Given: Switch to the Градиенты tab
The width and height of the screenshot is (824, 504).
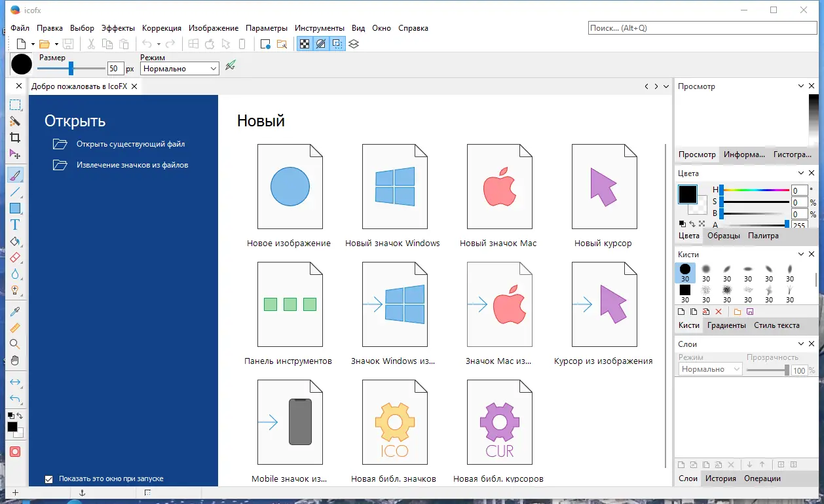Looking at the screenshot, I should pos(726,325).
